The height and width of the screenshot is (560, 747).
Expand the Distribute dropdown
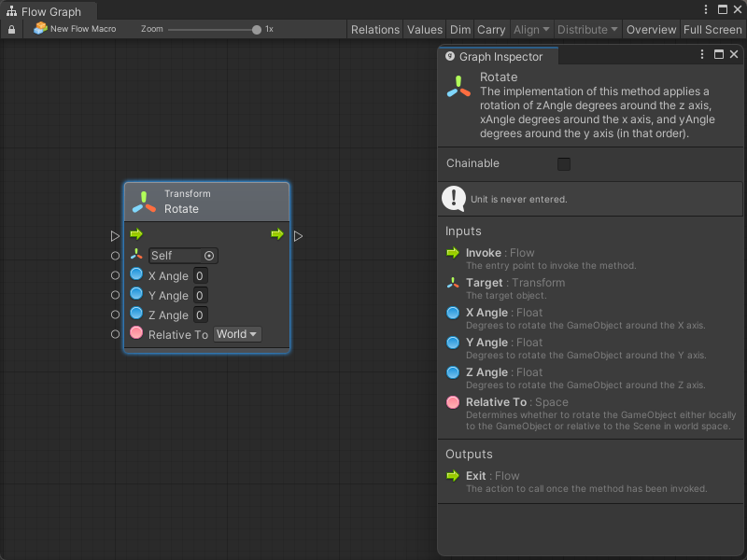tap(587, 30)
